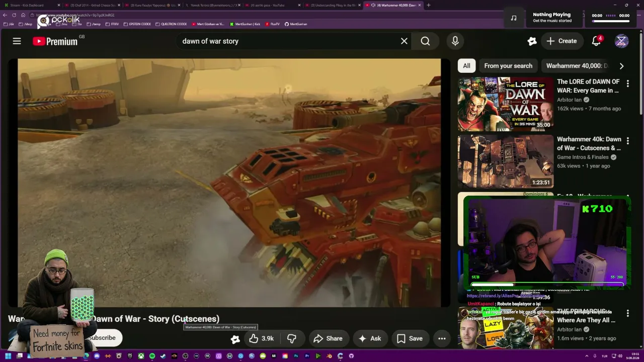The width and height of the screenshot is (644, 362).
Task: Open the LORE of Dawn of War thumbnail
Action: click(506, 104)
